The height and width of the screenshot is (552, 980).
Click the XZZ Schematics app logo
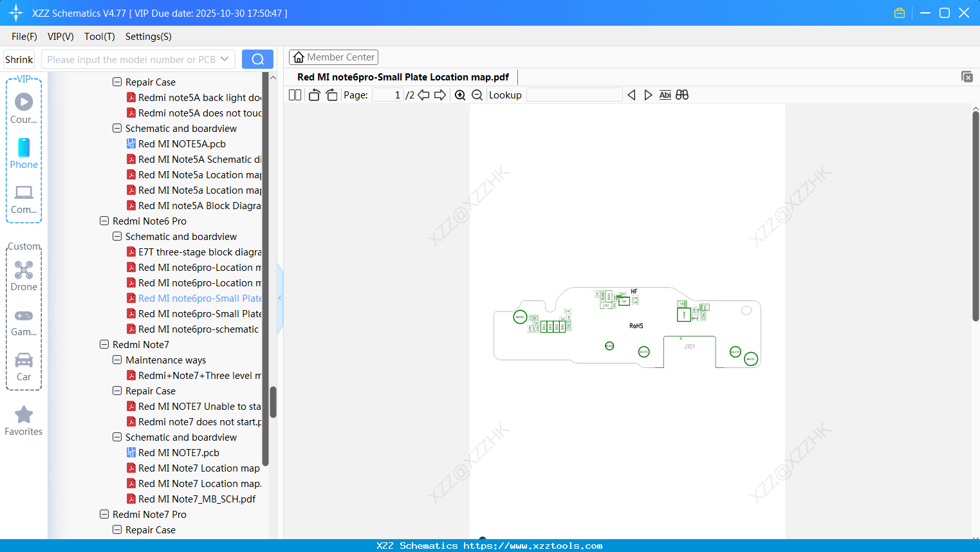coord(15,13)
